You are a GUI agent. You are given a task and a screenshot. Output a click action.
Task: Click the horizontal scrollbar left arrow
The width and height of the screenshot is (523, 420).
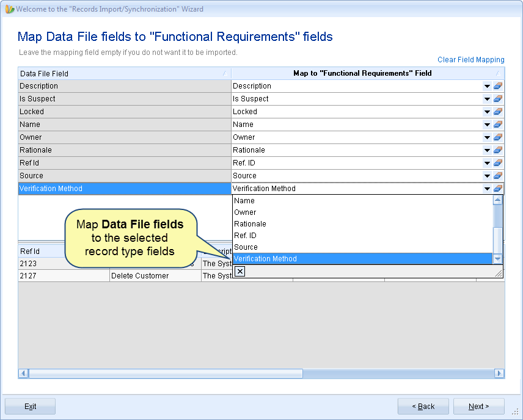point(23,374)
